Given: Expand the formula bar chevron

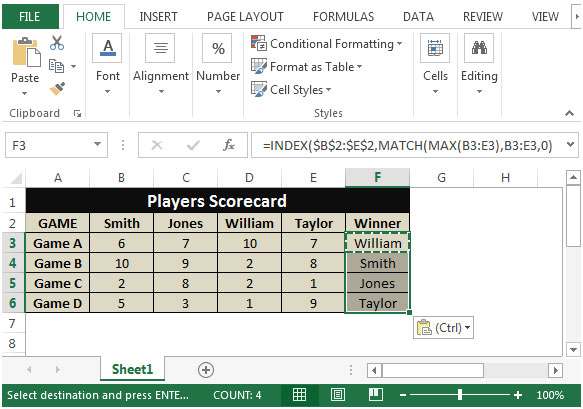Looking at the screenshot, I should coord(570,144).
